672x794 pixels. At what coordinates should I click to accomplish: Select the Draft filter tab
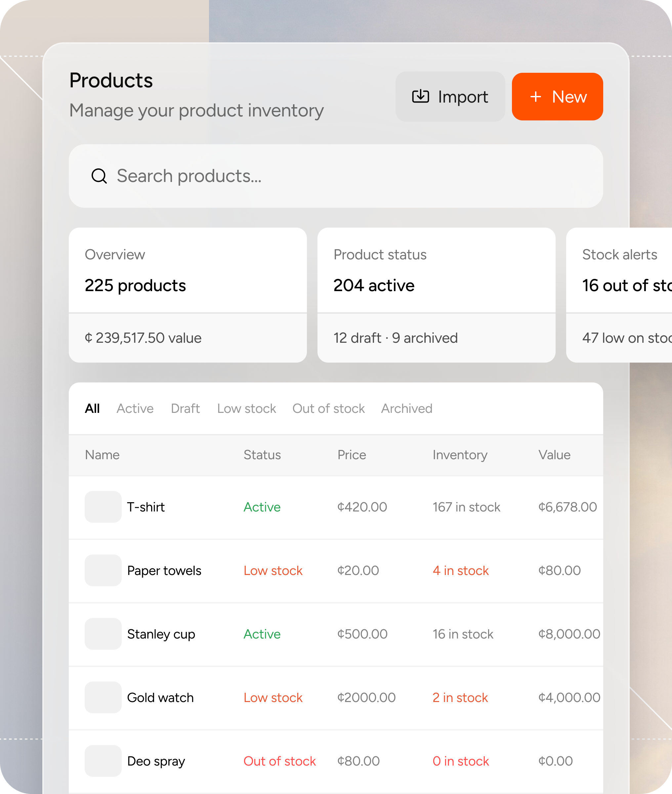186,409
